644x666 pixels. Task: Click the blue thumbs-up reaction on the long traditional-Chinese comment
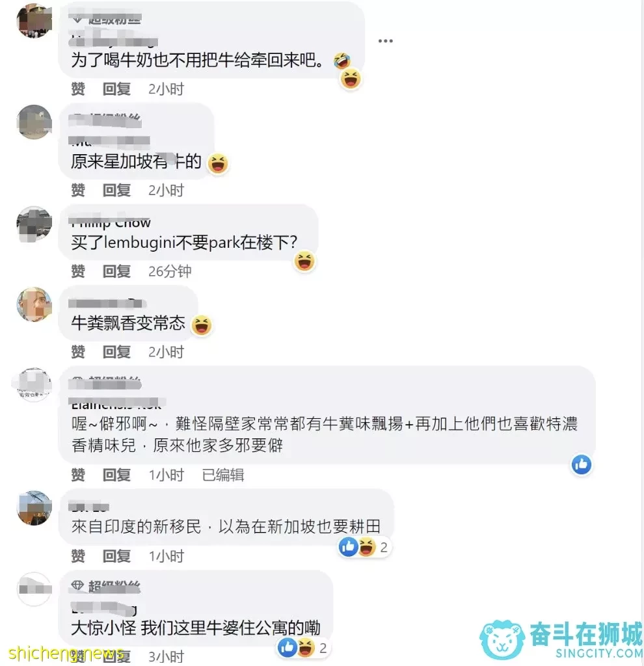[581, 464]
